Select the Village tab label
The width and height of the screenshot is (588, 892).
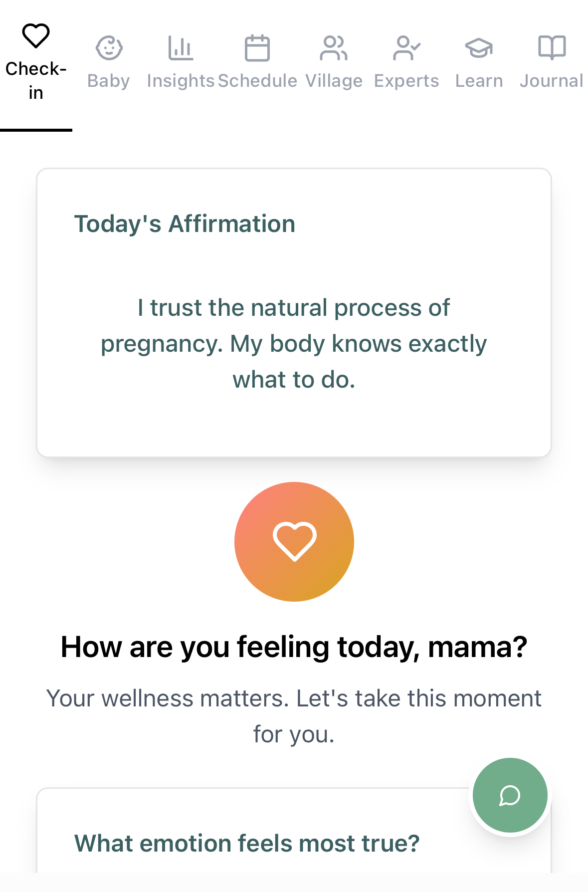coord(334,81)
